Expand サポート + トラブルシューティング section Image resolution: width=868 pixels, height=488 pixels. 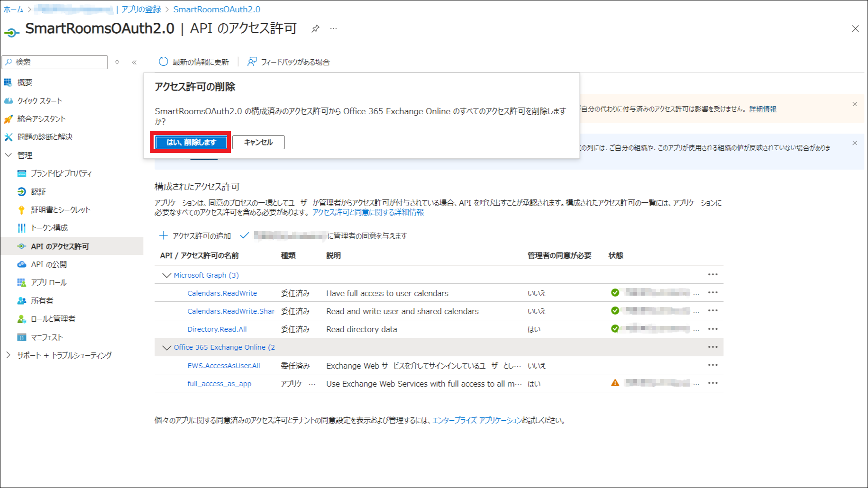coord(9,355)
